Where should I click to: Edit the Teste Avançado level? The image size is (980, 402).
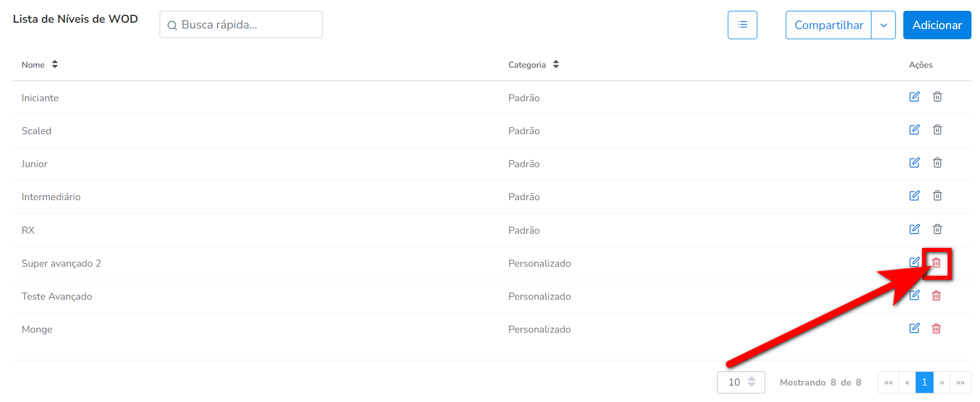click(914, 295)
